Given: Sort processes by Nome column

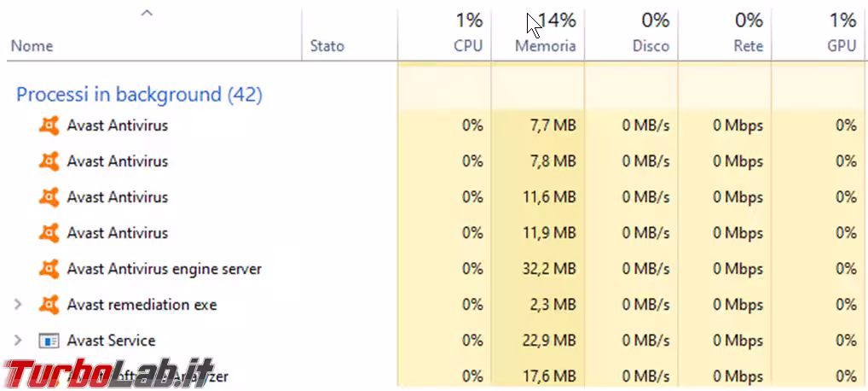Looking at the screenshot, I should pyautogui.click(x=32, y=46).
